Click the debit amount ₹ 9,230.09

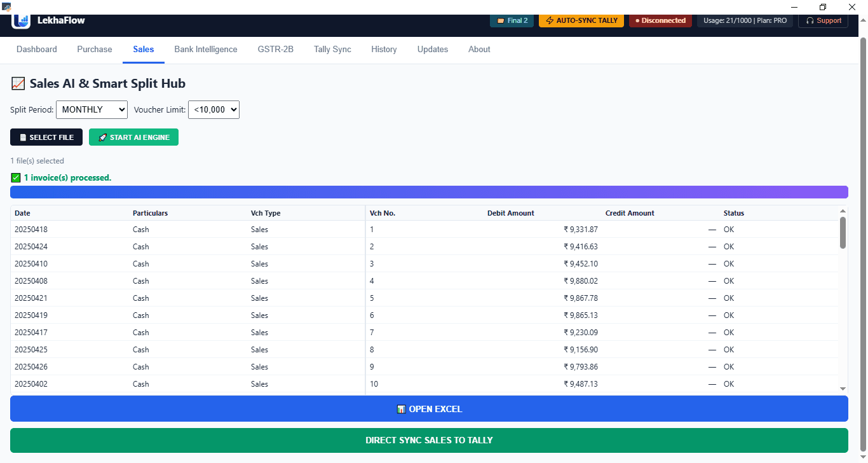point(581,333)
